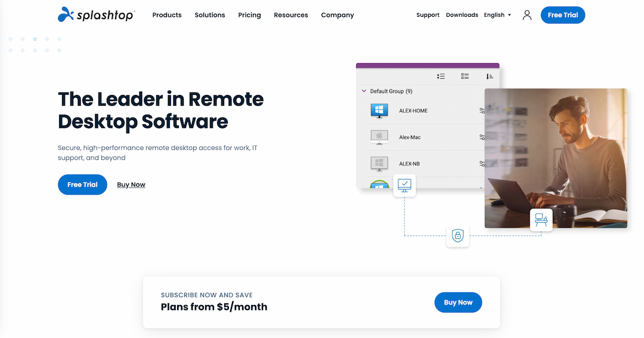
Task: Go to the Support page
Action: click(x=428, y=15)
